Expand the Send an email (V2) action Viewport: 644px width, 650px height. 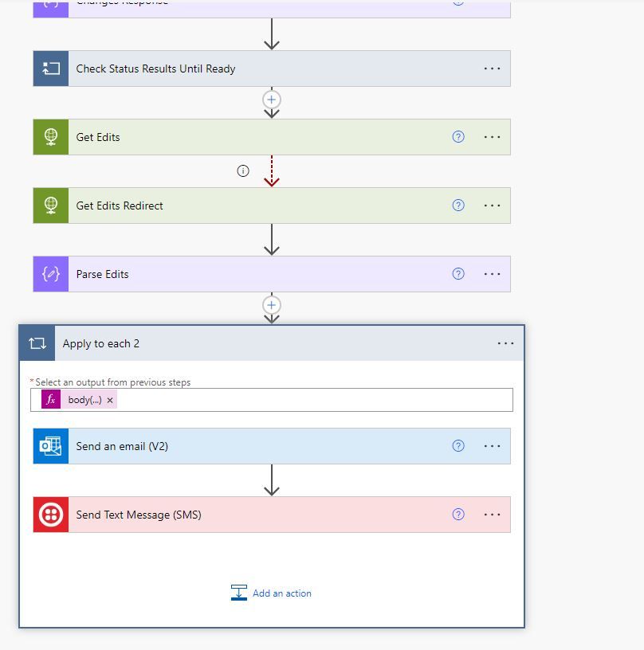coord(239,446)
